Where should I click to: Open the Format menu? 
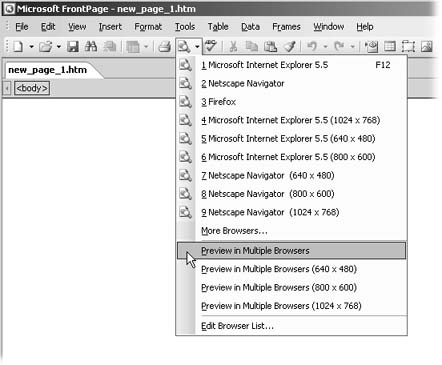coord(148,27)
